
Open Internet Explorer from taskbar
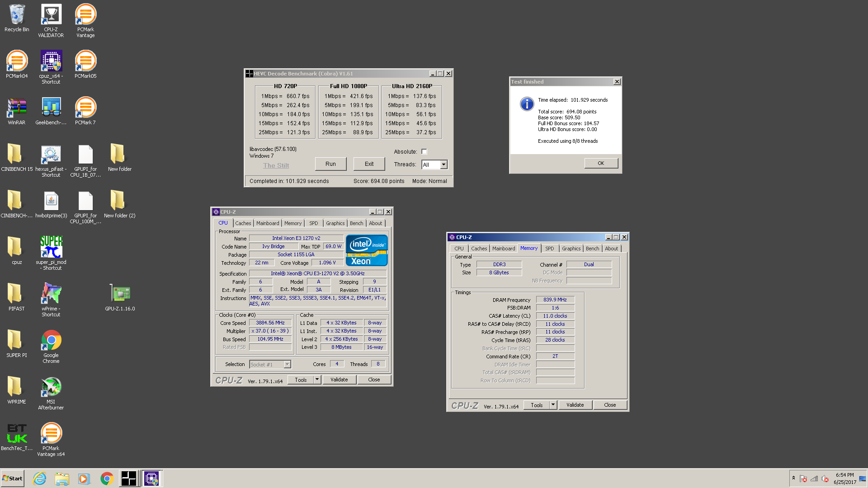pyautogui.click(x=40, y=479)
